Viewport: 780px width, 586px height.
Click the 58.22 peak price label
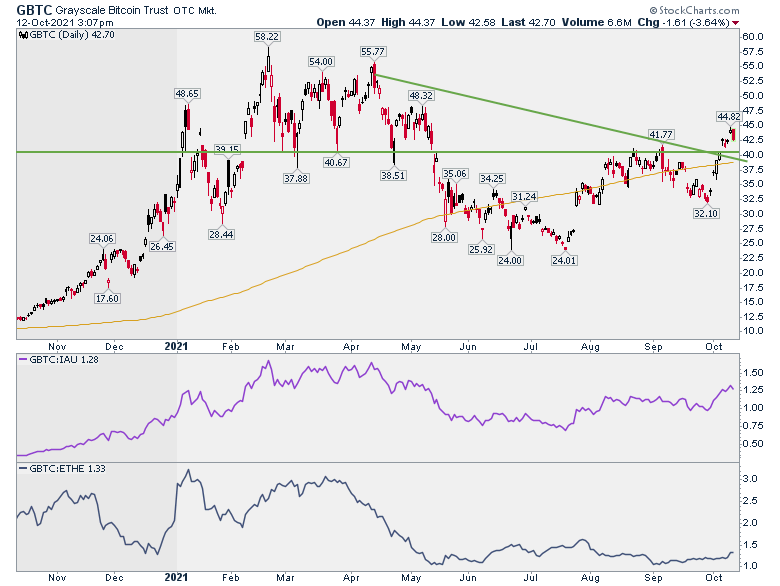coord(267,36)
